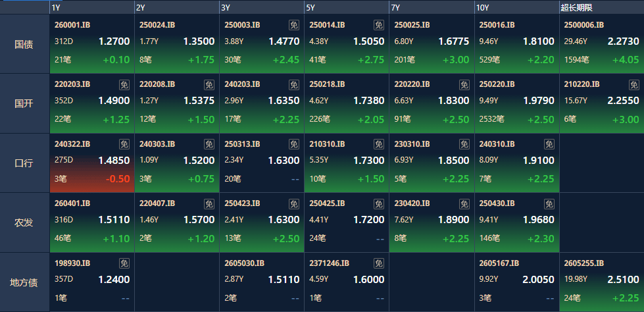Open bond code 2500006.IB

[x=583, y=25]
